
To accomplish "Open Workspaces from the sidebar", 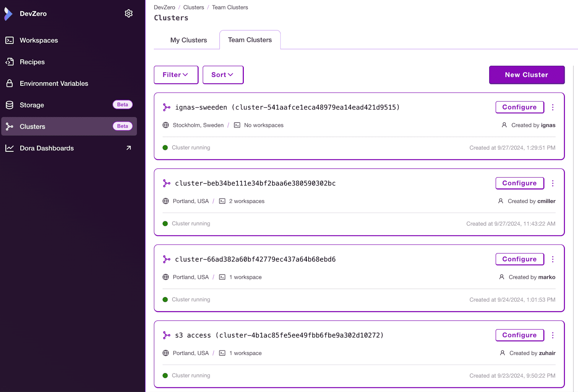I will click(x=39, y=40).
